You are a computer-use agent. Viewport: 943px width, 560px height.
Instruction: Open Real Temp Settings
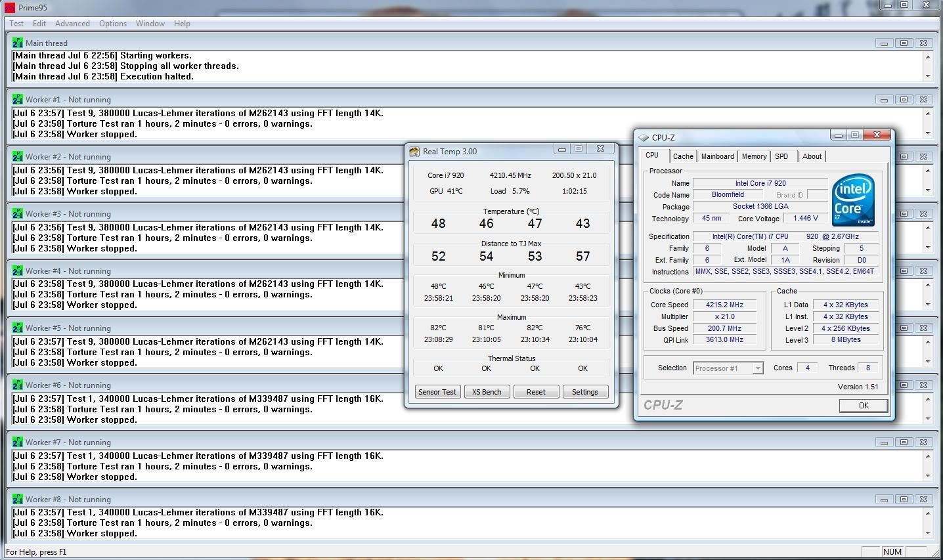(x=584, y=392)
